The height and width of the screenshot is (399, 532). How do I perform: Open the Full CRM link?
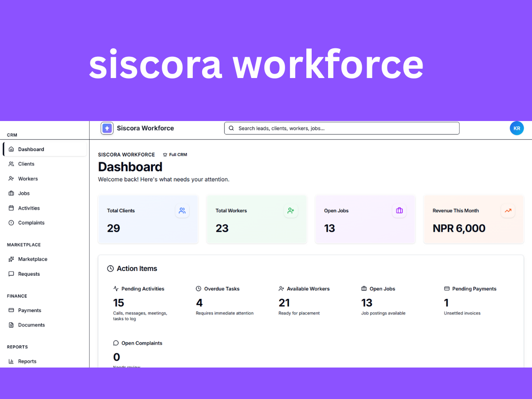(x=175, y=154)
